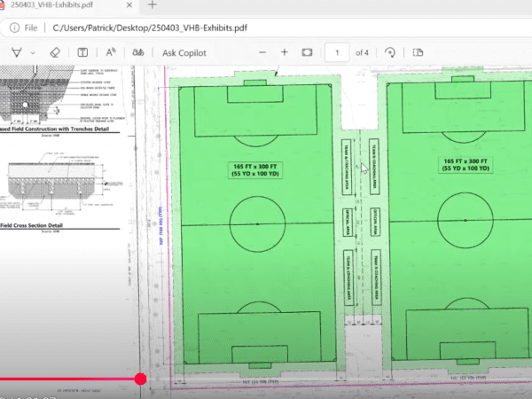Image resolution: width=532 pixels, height=399 pixels.
Task: Rotate the PDF page
Action: 390,53
